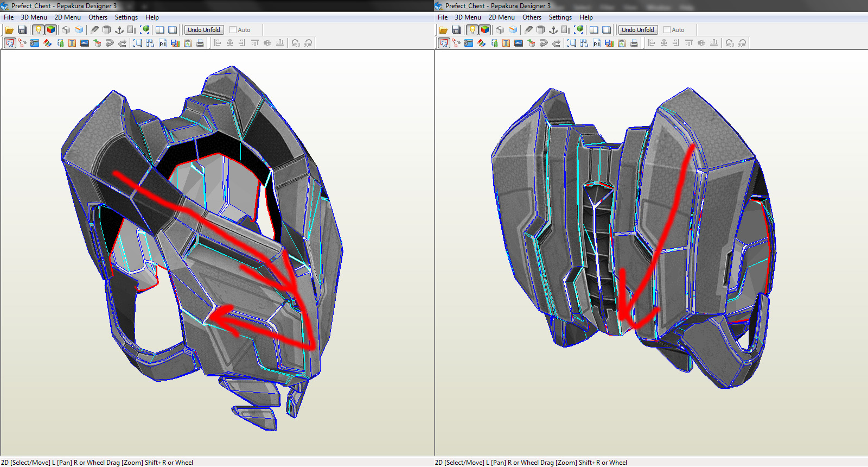Open Settings menu in left window
This screenshot has width=868, height=467.
click(126, 17)
